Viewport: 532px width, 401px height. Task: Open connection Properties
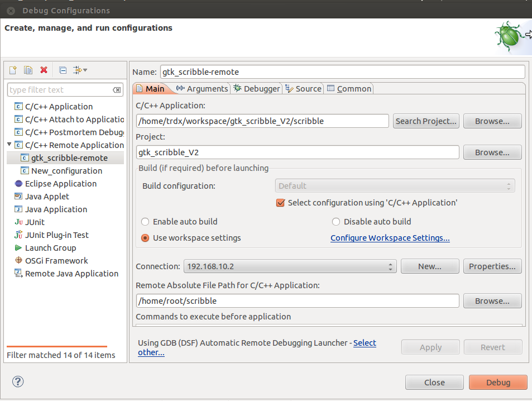point(492,266)
